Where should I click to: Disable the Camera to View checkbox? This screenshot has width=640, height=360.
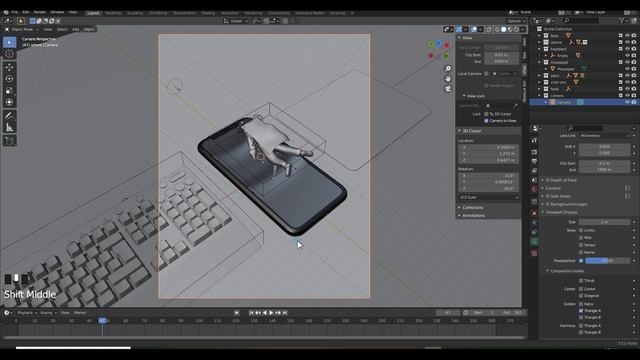point(486,121)
